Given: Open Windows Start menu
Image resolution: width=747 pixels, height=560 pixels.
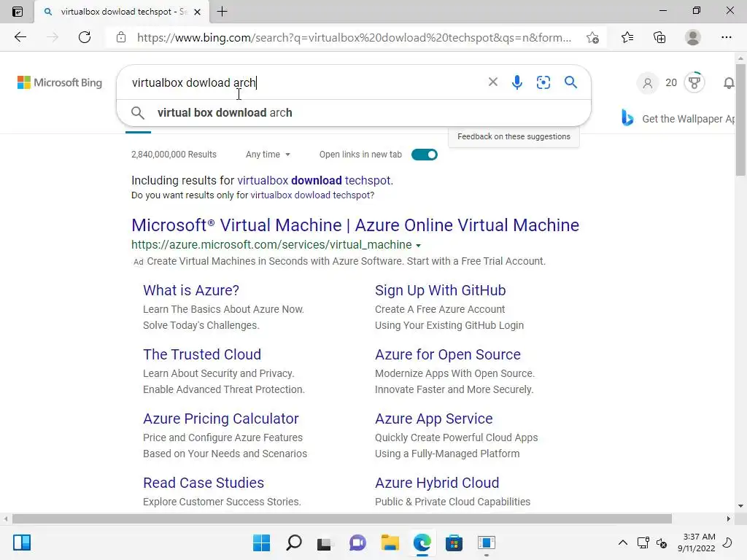Looking at the screenshot, I should pyautogui.click(x=261, y=542).
